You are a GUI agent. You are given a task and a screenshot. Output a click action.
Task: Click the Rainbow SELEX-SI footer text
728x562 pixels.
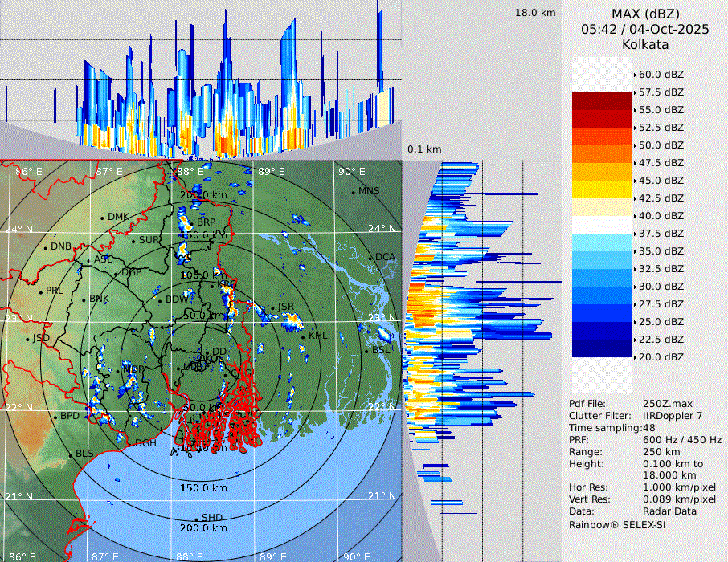point(617,524)
